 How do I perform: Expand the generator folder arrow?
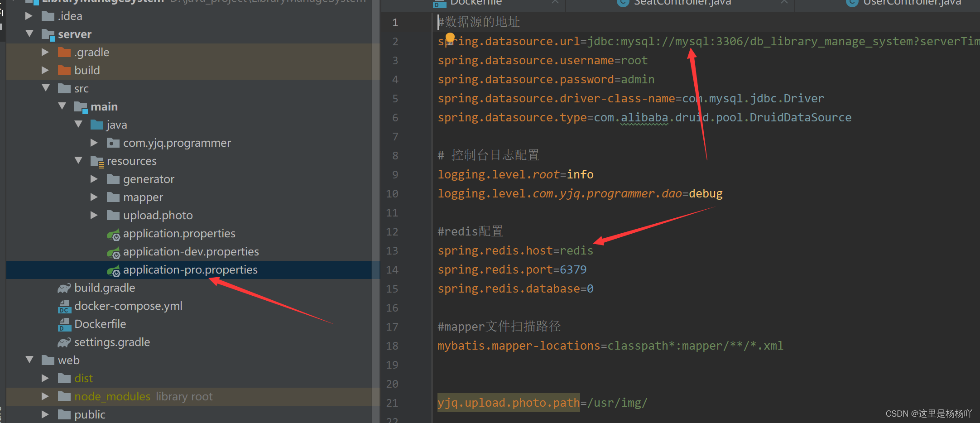point(94,179)
